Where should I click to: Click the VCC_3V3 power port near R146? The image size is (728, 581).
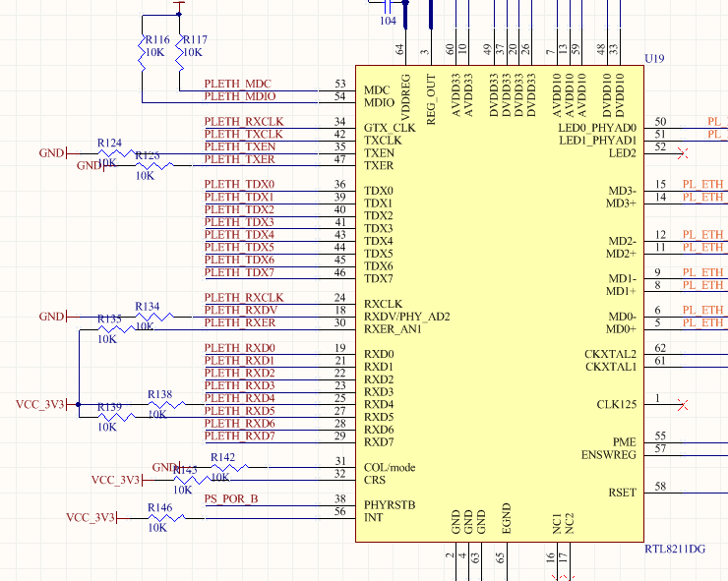pyautogui.click(x=91, y=518)
